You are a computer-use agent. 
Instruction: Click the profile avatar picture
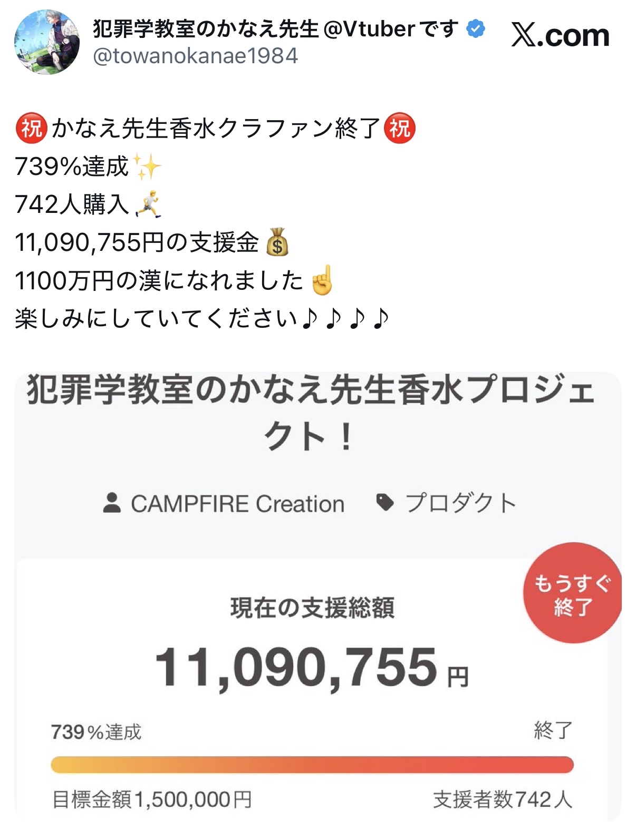tap(47, 42)
